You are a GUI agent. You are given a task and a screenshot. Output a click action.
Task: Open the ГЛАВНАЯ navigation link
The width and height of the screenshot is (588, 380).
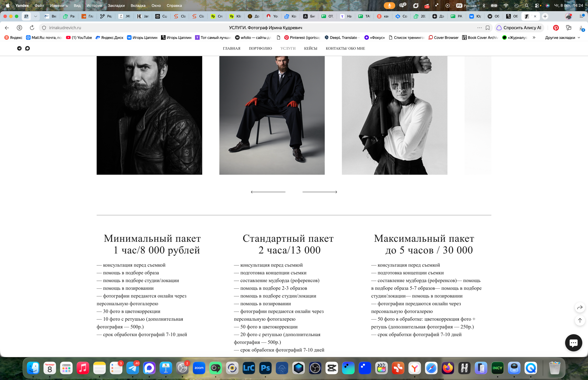[x=232, y=48]
